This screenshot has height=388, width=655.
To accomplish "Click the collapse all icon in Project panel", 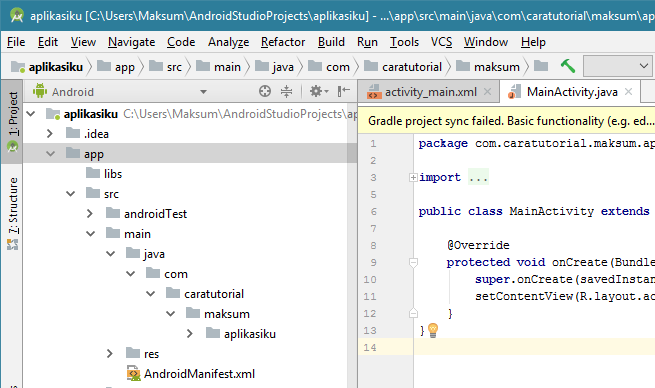I will tap(287, 91).
